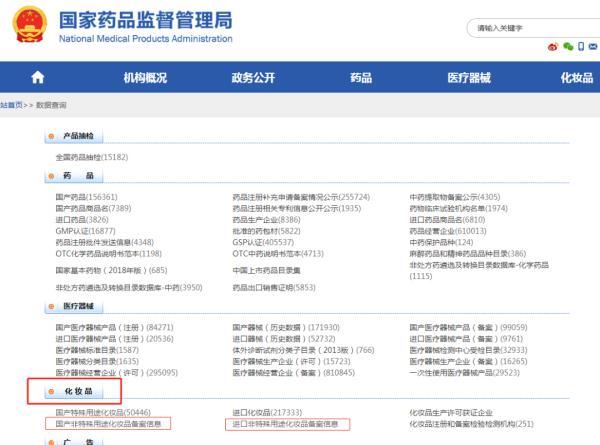Open 进口化妆品(217333) link
The height and width of the screenshot is (445, 600).
click(267, 412)
